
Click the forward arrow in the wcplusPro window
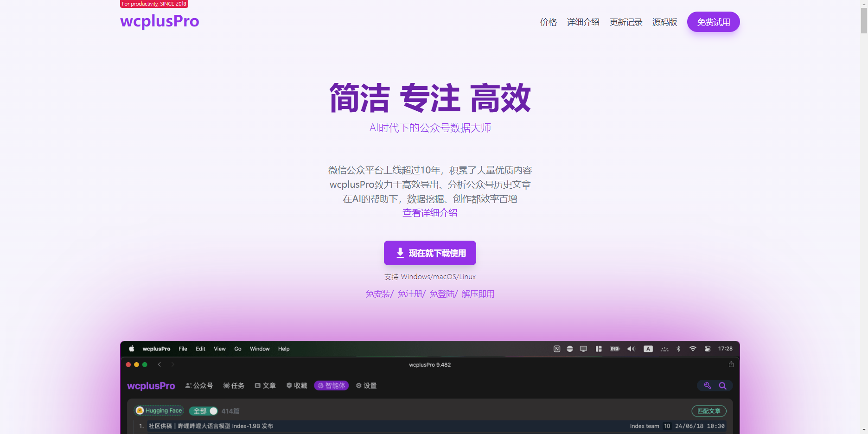tap(173, 364)
